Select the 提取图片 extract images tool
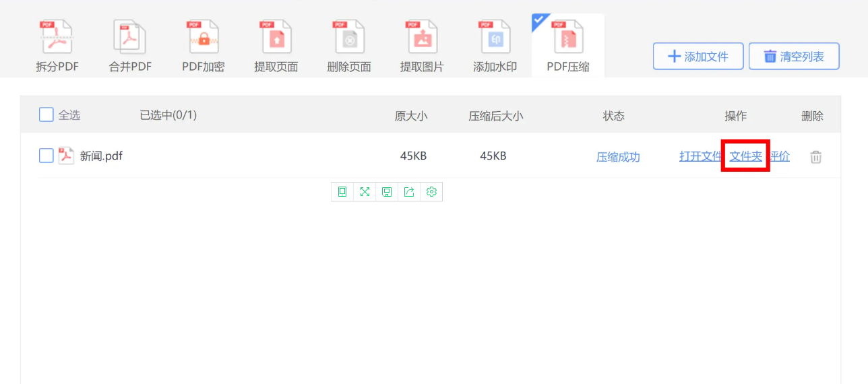 [x=422, y=46]
